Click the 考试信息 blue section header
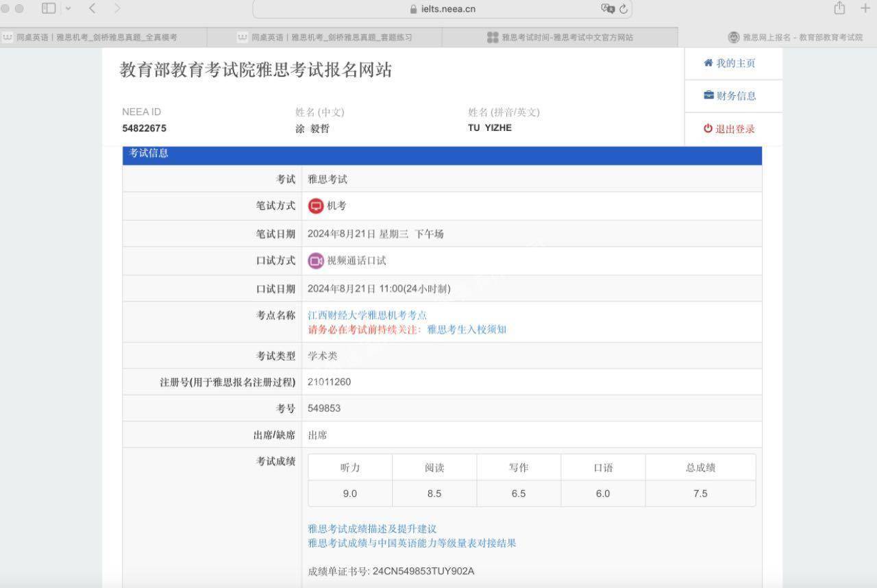The width and height of the screenshot is (877, 588). (442, 154)
